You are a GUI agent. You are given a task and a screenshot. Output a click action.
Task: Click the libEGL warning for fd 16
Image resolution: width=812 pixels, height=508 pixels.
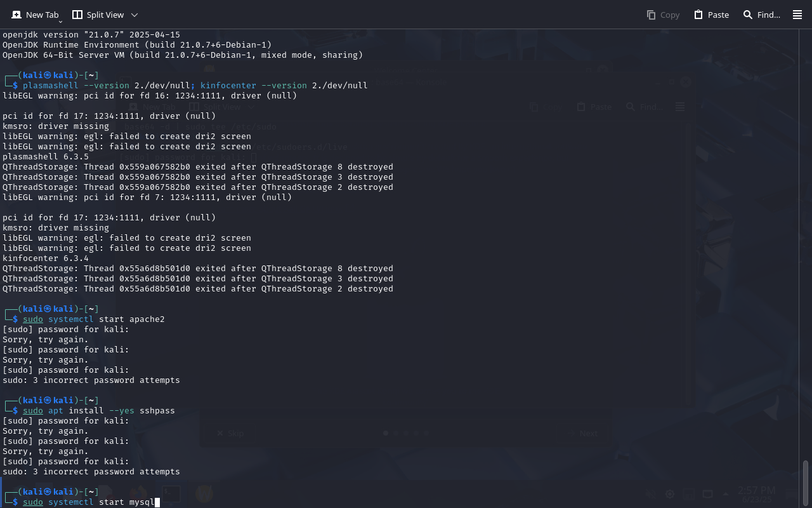click(x=150, y=96)
